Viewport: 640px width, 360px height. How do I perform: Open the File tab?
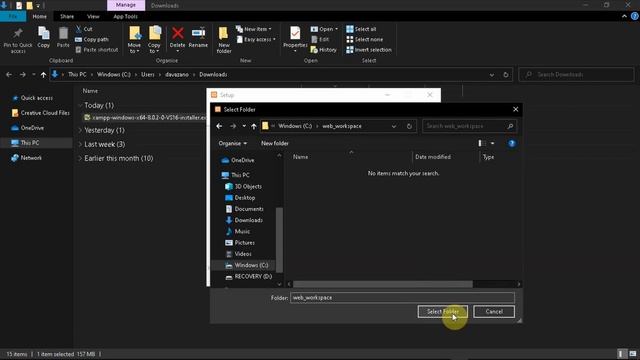click(13, 16)
